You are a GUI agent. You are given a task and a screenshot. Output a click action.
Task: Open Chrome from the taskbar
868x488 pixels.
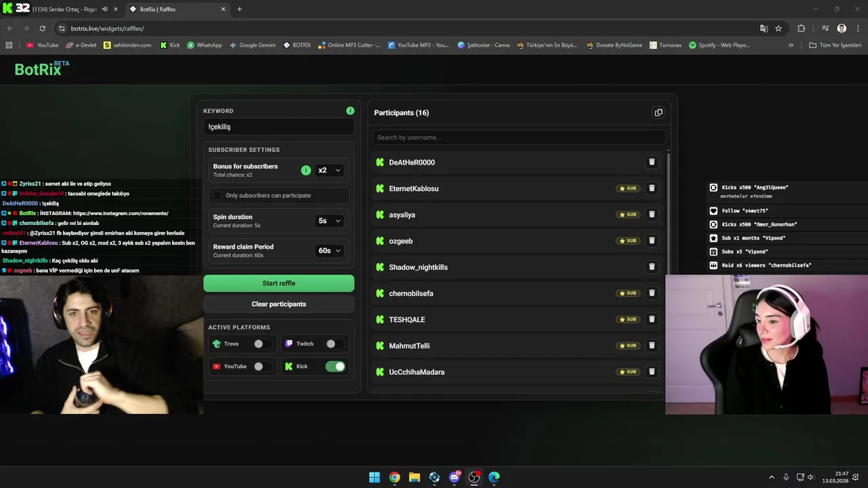[395, 477]
